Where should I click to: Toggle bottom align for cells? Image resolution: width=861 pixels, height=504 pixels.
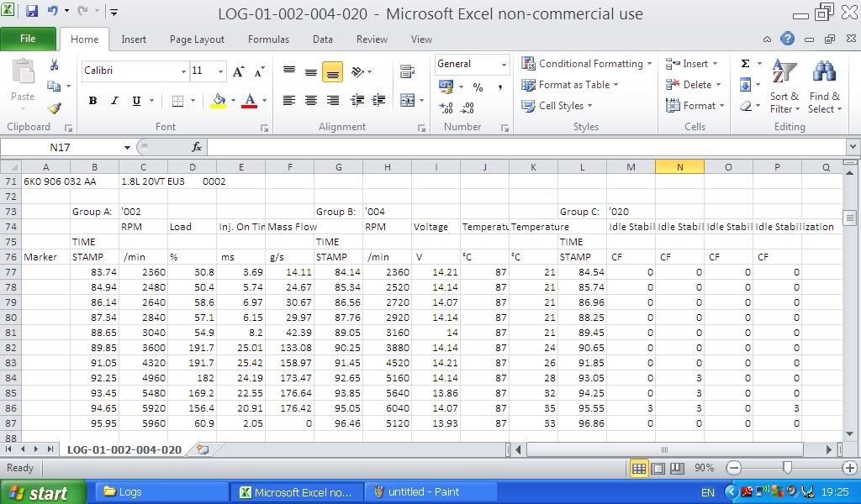click(x=332, y=73)
